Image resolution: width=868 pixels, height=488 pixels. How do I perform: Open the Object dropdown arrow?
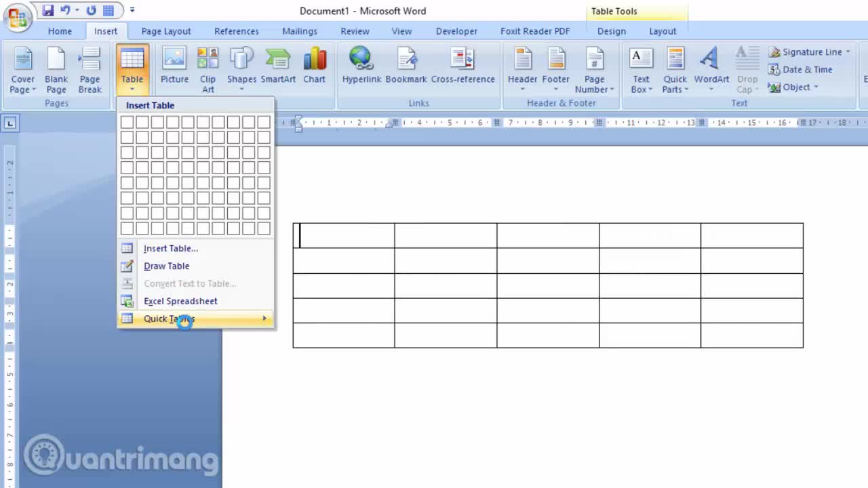click(816, 87)
